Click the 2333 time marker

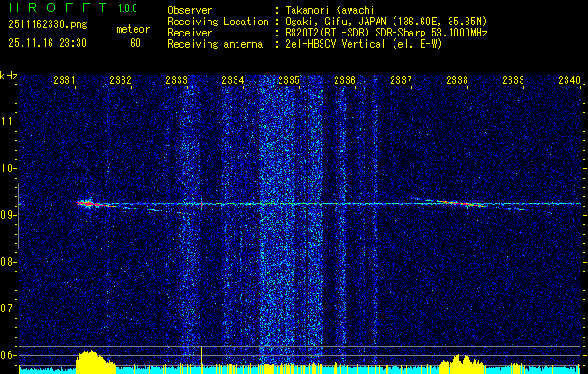(x=177, y=80)
